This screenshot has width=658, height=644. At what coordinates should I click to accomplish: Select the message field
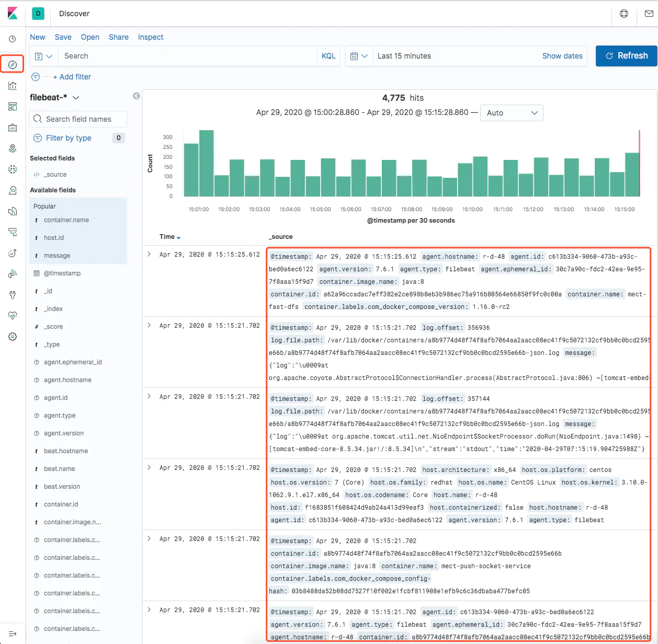click(57, 256)
